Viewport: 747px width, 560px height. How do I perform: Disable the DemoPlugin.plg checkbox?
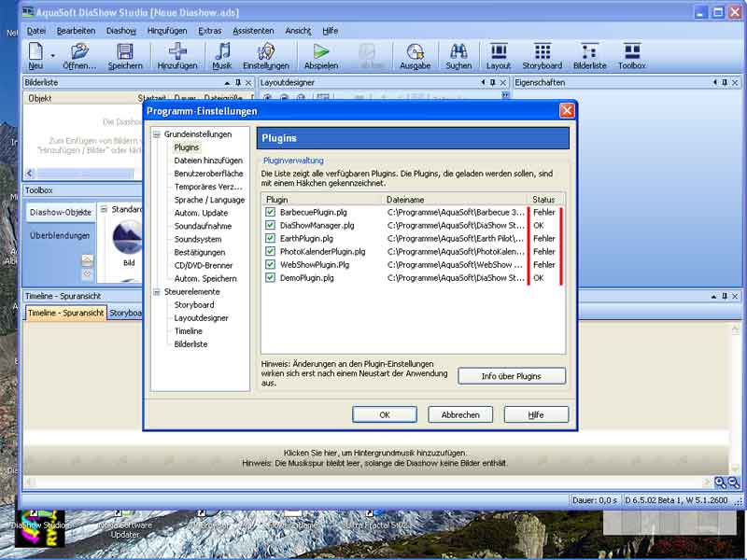click(270, 278)
